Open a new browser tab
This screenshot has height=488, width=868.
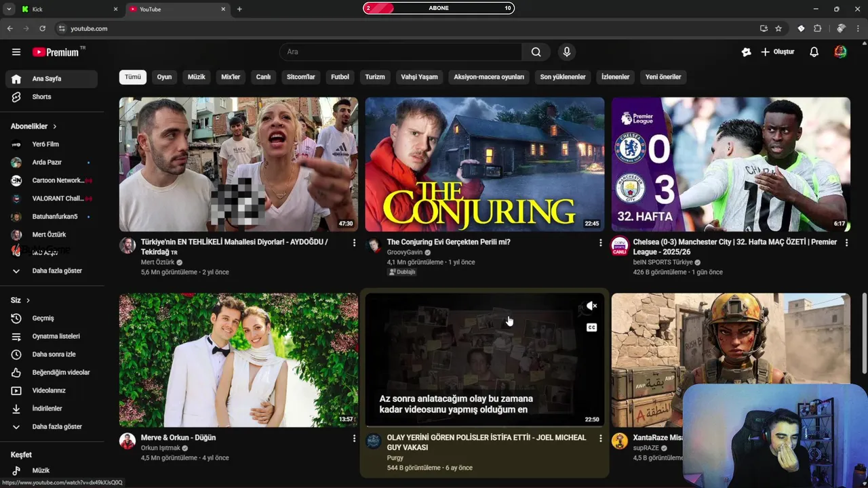click(239, 9)
